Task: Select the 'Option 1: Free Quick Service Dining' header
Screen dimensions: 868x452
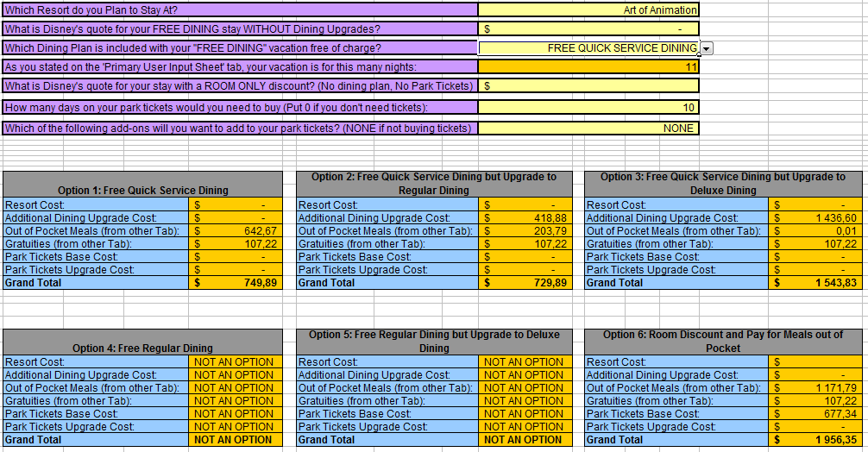Action: click(143, 185)
